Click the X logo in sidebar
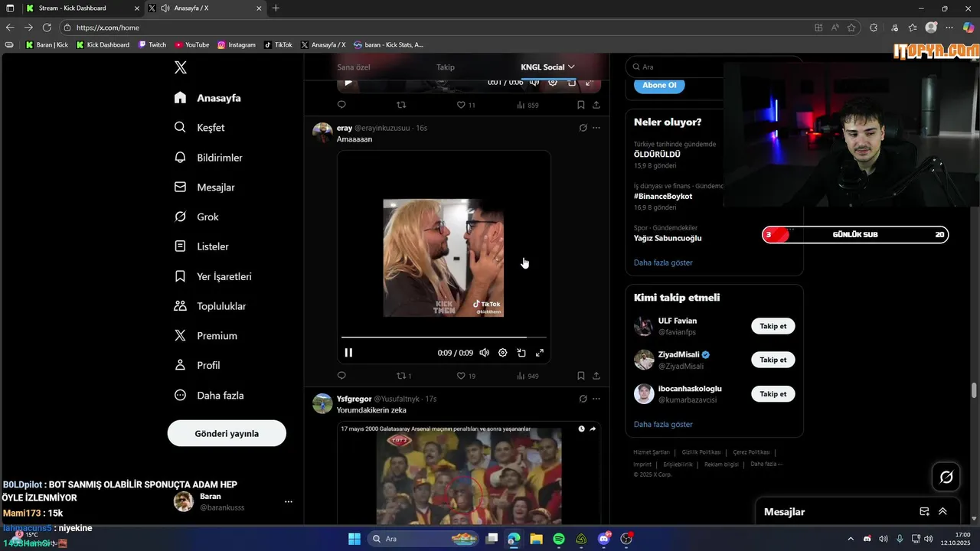The image size is (980, 551). pos(181,67)
